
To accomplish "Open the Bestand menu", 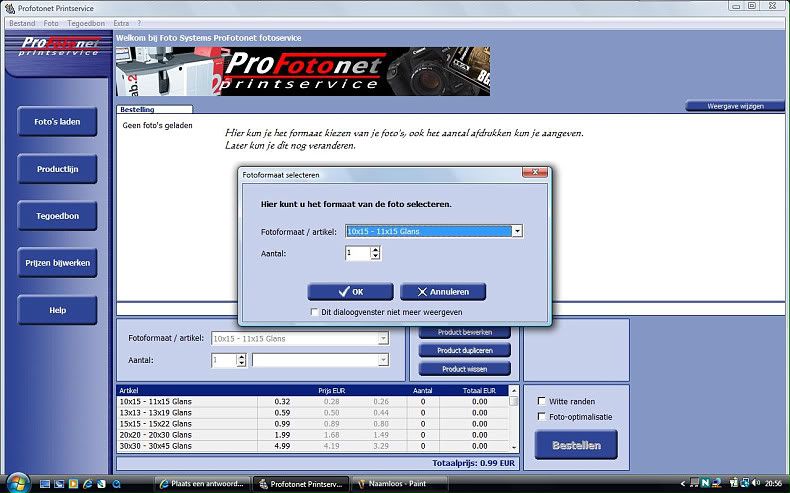I will click(x=22, y=22).
